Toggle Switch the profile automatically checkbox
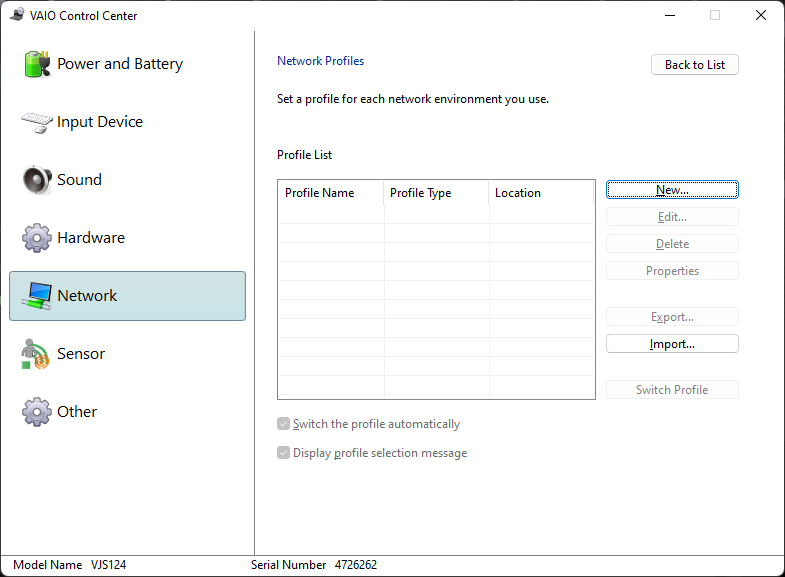 pyautogui.click(x=283, y=424)
